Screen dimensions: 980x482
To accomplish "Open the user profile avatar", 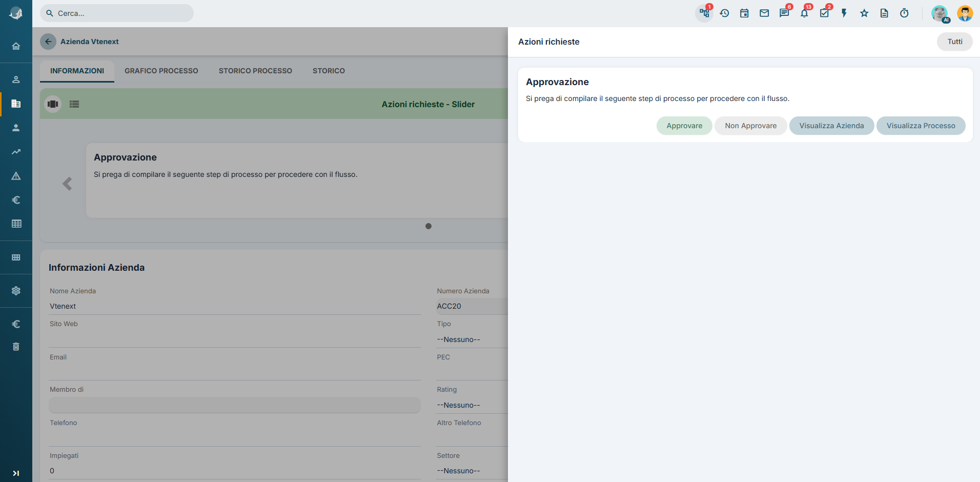I will pyautogui.click(x=965, y=13).
